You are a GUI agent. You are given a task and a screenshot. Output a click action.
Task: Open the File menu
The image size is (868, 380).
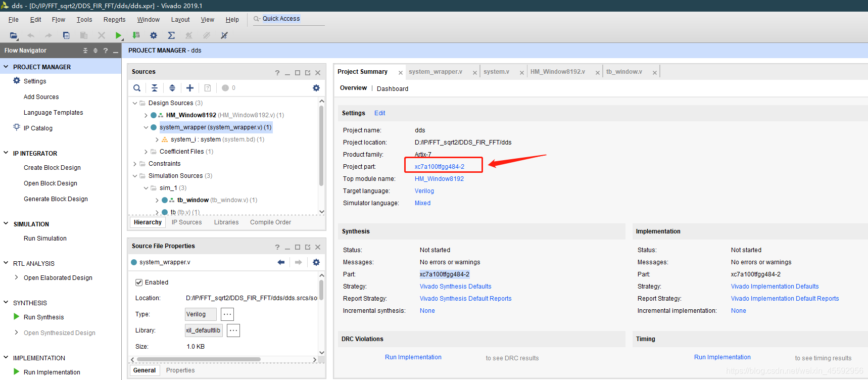[x=14, y=20]
